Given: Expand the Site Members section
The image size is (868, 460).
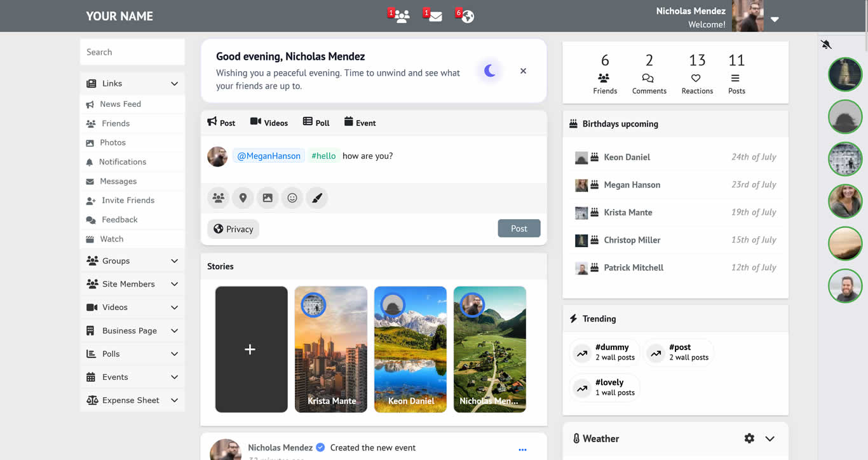Looking at the screenshot, I should (132, 284).
